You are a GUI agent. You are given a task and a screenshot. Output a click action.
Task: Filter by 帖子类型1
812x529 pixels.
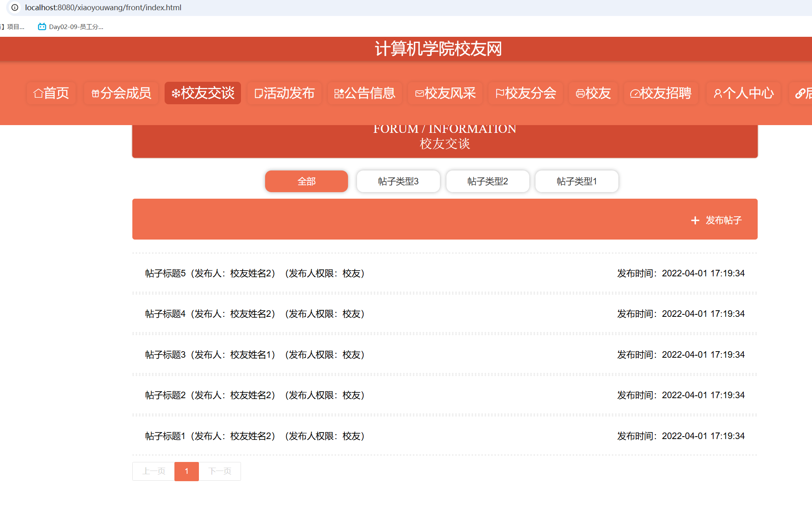click(577, 181)
